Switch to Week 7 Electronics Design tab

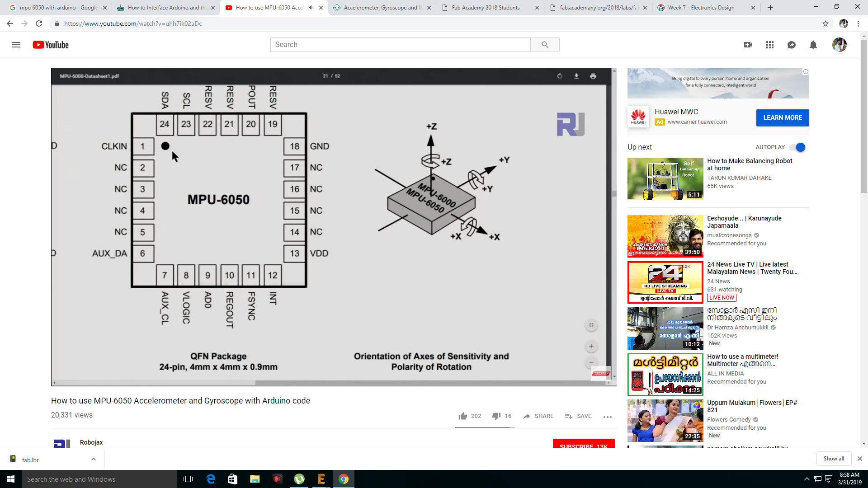[701, 8]
